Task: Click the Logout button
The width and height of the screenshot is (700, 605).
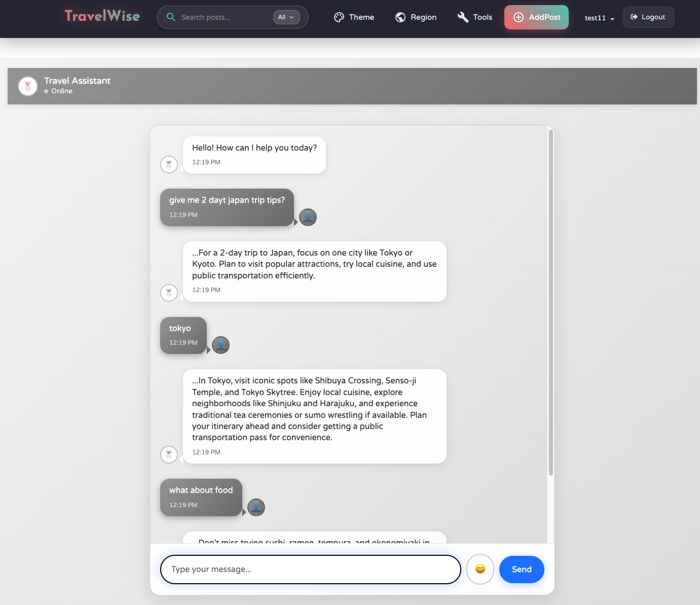Action: click(648, 17)
